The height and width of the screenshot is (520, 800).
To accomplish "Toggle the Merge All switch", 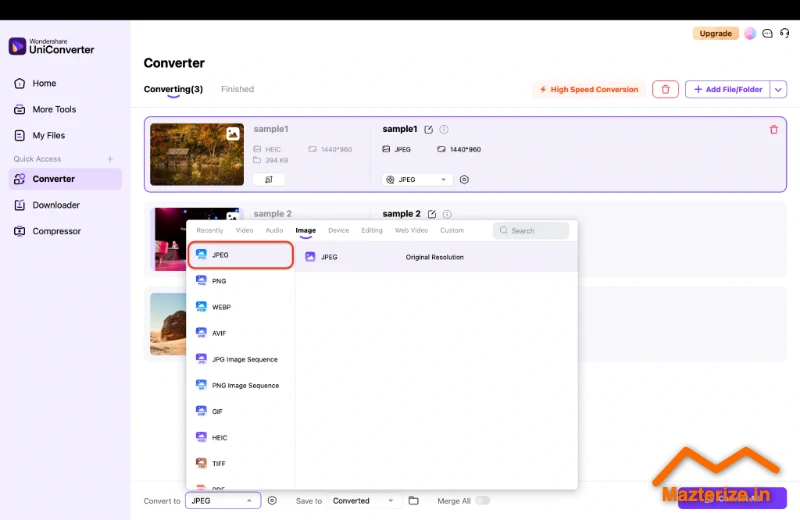I will click(x=483, y=501).
